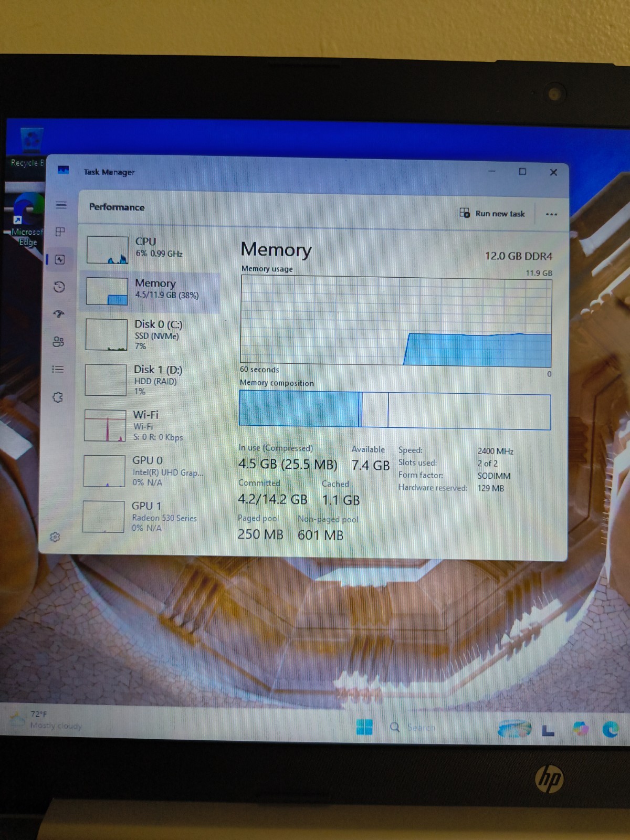Open the Windows Start button on taskbar

(364, 727)
